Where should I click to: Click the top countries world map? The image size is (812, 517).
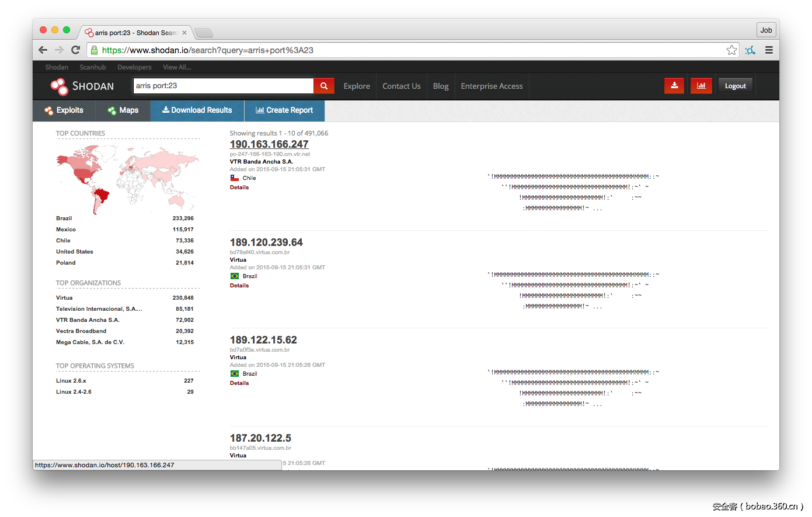(x=128, y=179)
